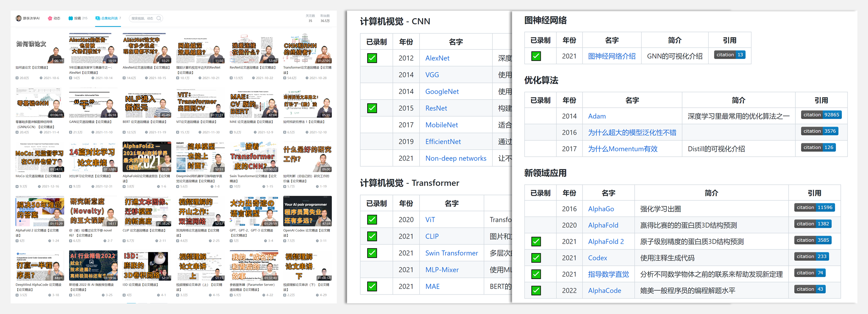Screen dimensions: 868x314
Task: Toggle the CLIP row checkbox
Action: pyautogui.click(x=372, y=236)
